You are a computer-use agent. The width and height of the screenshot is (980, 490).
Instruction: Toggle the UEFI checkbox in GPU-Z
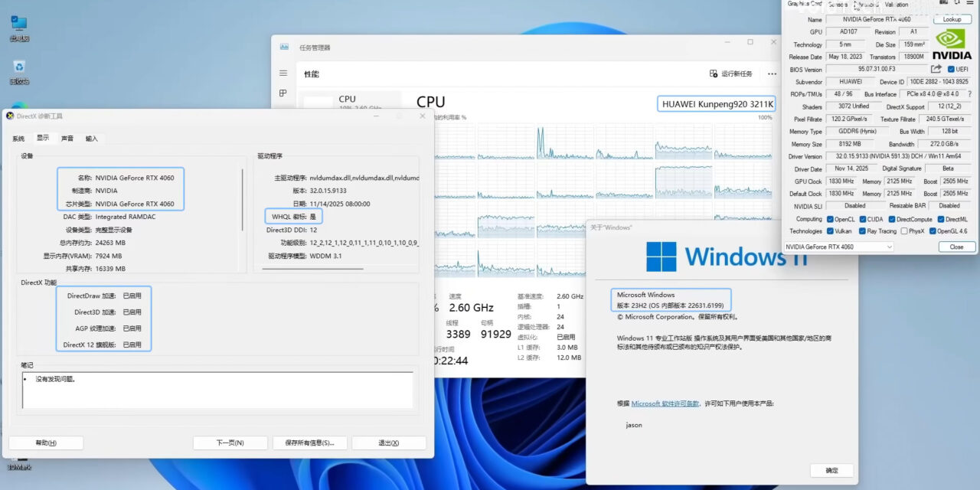tap(952, 69)
